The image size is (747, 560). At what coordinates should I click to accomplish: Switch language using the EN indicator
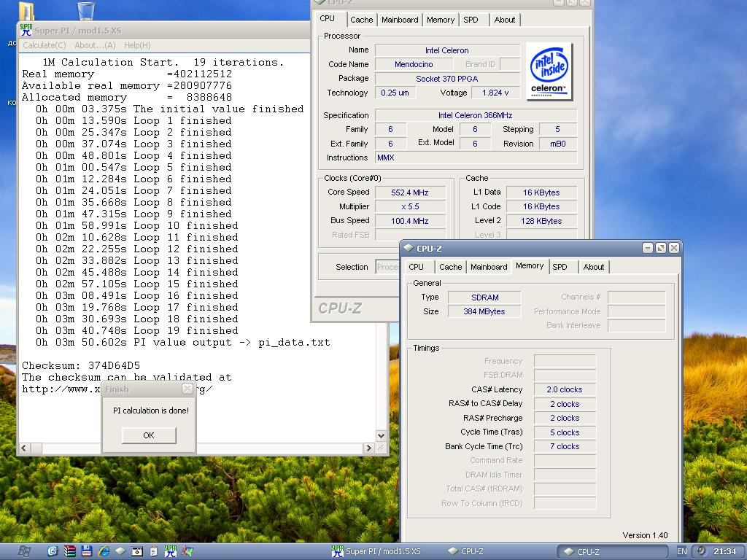point(682,551)
